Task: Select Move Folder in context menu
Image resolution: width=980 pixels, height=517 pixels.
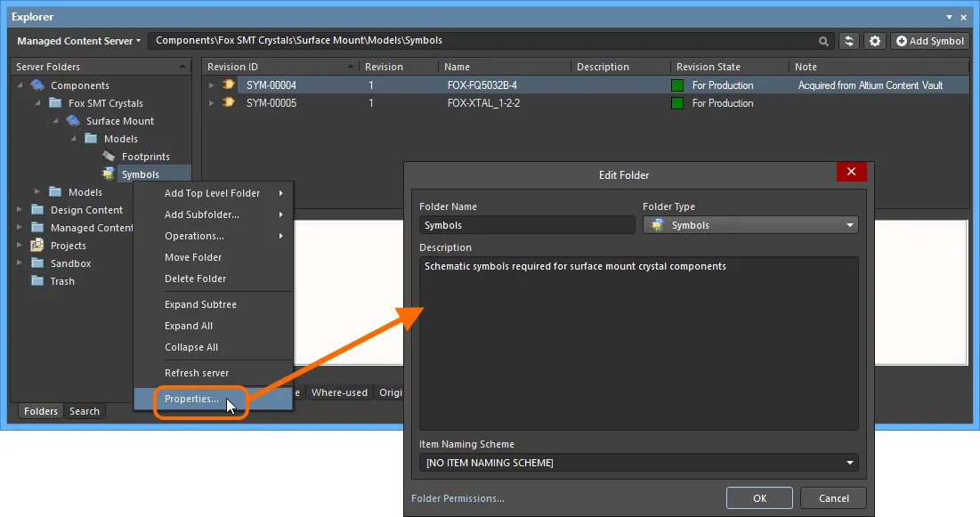Action: coord(213,257)
